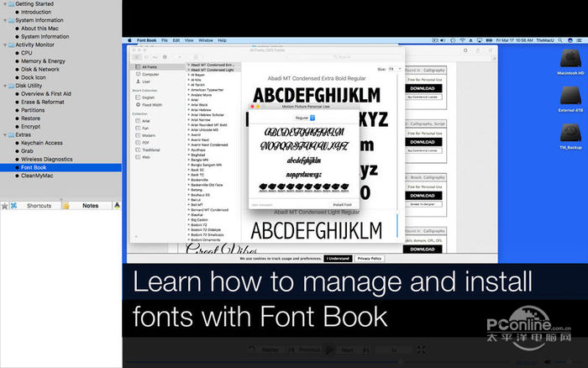Click the playback speed 1x field
The height and width of the screenshot is (368, 588).
[394, 350]
